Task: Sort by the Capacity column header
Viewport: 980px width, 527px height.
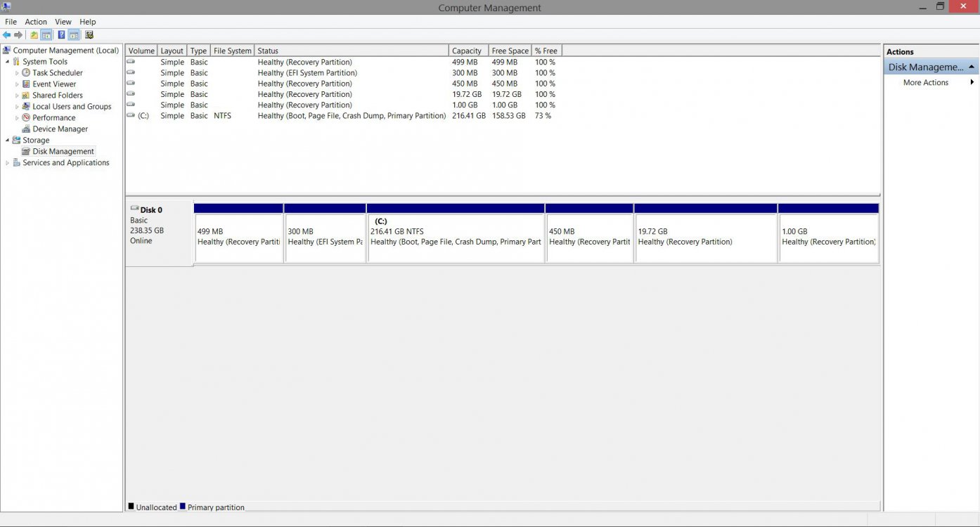Action: pyautogui.click(x=468, y=51)
